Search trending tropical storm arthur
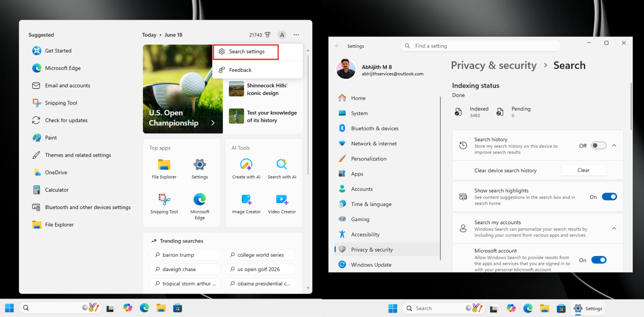This screenshot has height=317, width=644. tap(185, 284)
